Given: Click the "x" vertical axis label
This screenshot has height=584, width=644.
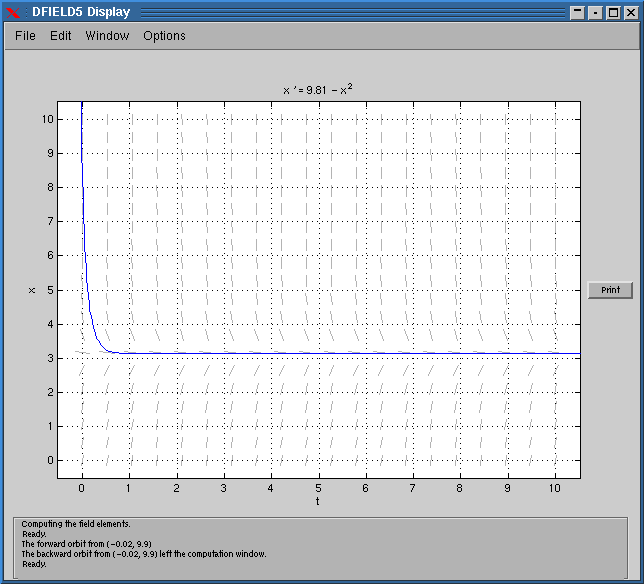Looking at the screenshot, I should point(31,290).
